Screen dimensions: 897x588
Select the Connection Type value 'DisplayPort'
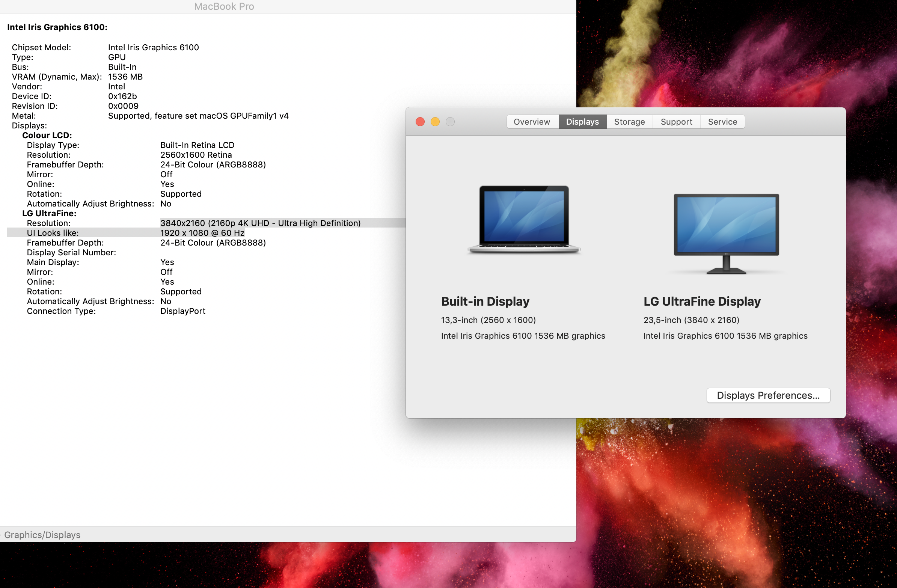click(183, 311)
